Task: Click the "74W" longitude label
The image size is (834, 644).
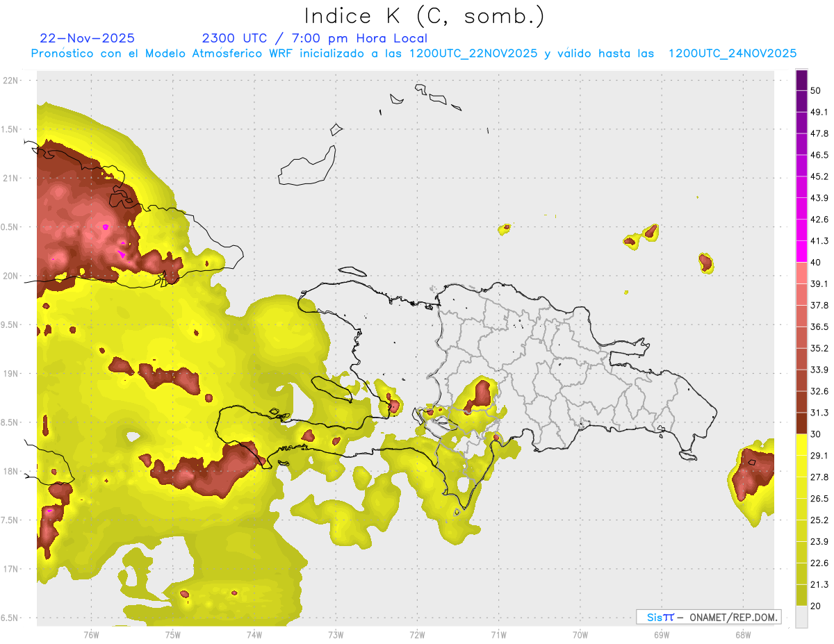Action: (x=254, y=634)
